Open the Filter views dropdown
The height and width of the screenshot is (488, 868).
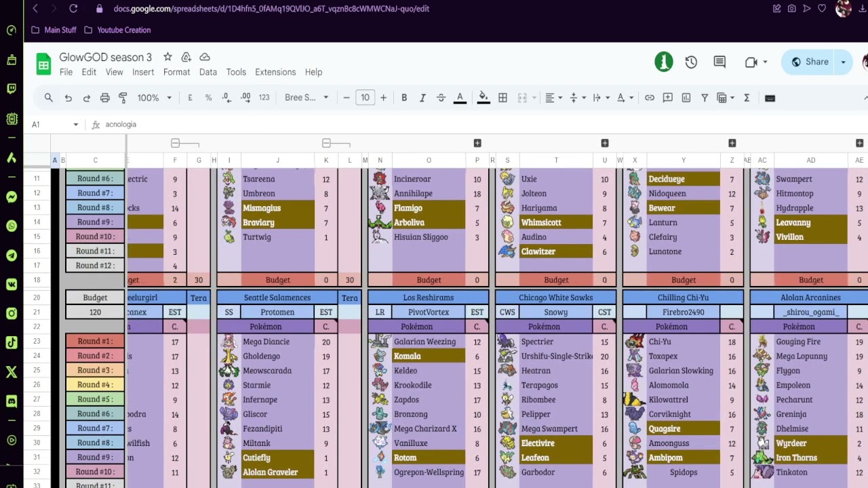726,98
